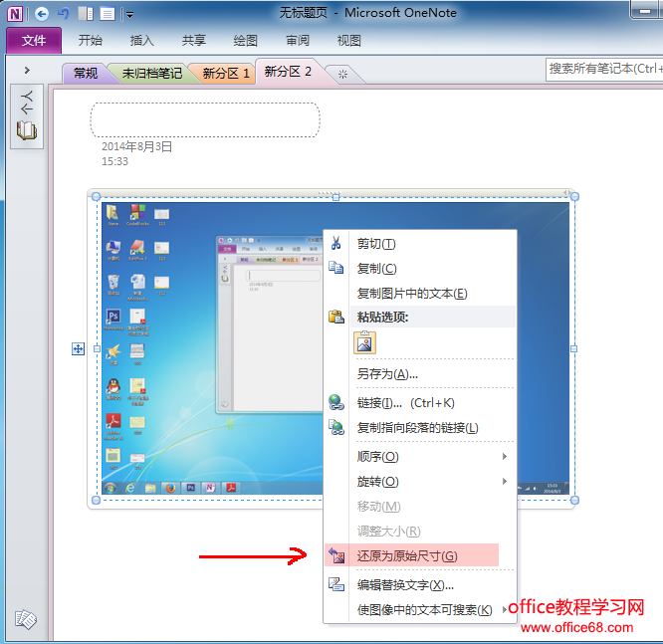Open the 常规 section tab
Viewport: 663px width, 644px height.
pos(86,73)
